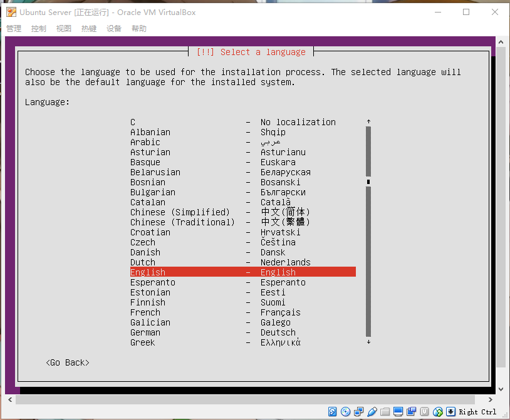This screenshot has width=510, height=420.
Task: Click the optical drive status icon
Action: (x=345, y=412)
